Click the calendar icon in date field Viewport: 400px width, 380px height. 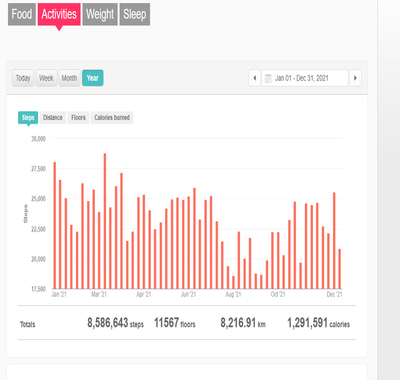[x=268, y=78]
